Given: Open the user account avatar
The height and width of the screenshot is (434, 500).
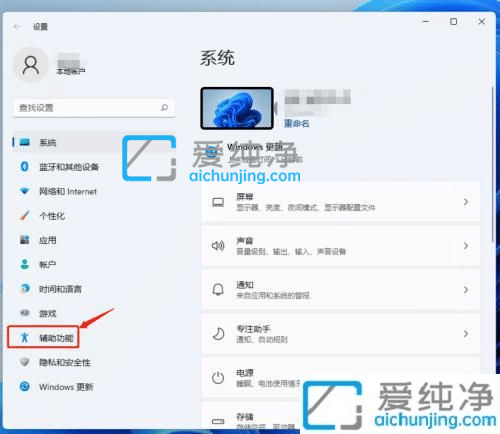Looking at the screenshot, I should tap(31, 65).
